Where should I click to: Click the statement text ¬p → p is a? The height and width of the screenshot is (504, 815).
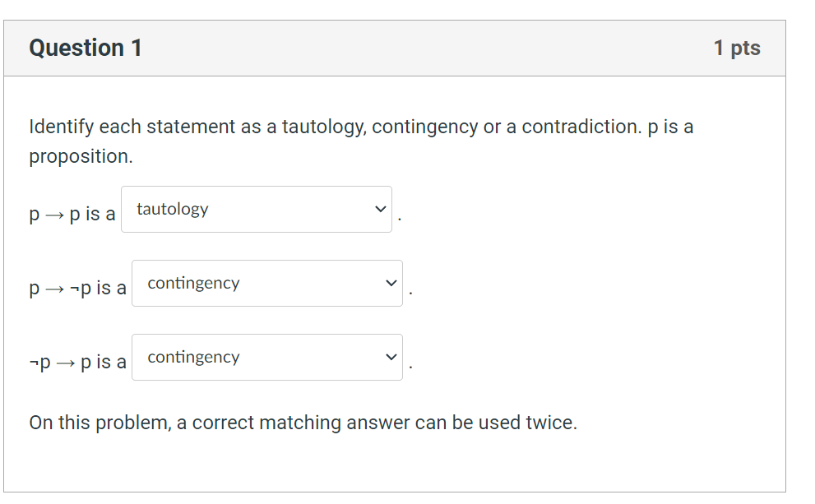pos(77,362)
